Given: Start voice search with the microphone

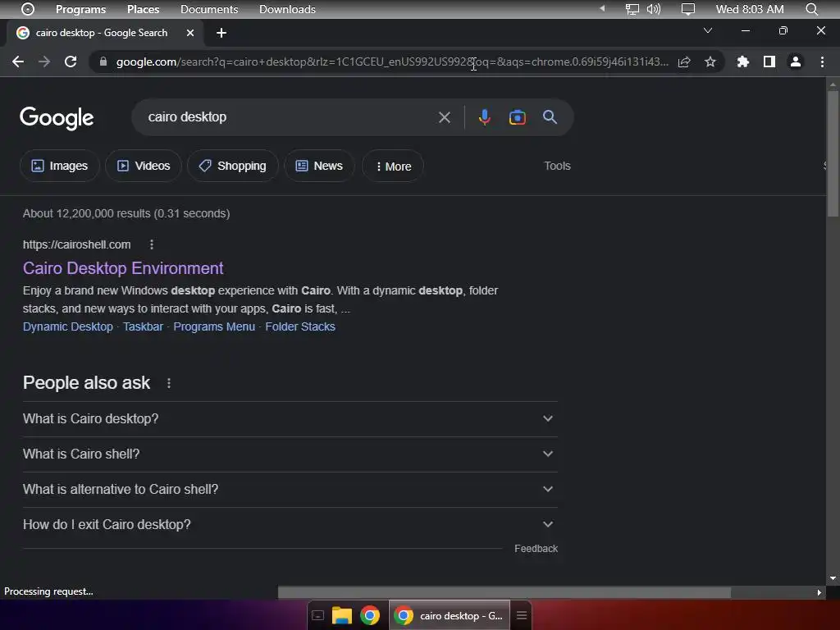Looking at the screenshot, I should coord(484,117).
